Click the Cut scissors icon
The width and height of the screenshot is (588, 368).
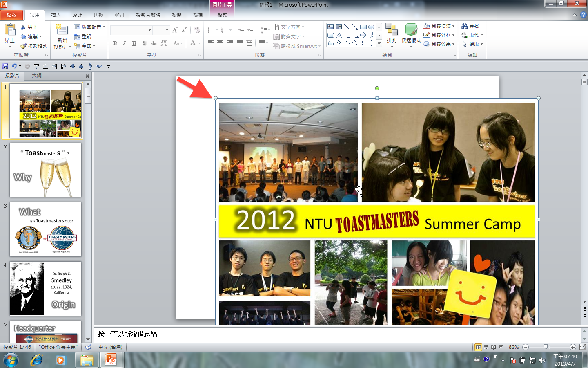[23, 27]
